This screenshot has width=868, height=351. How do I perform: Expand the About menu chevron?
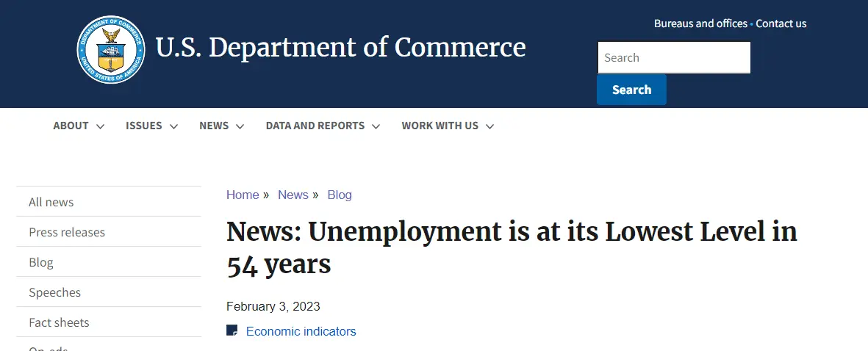tap(100, 126)
